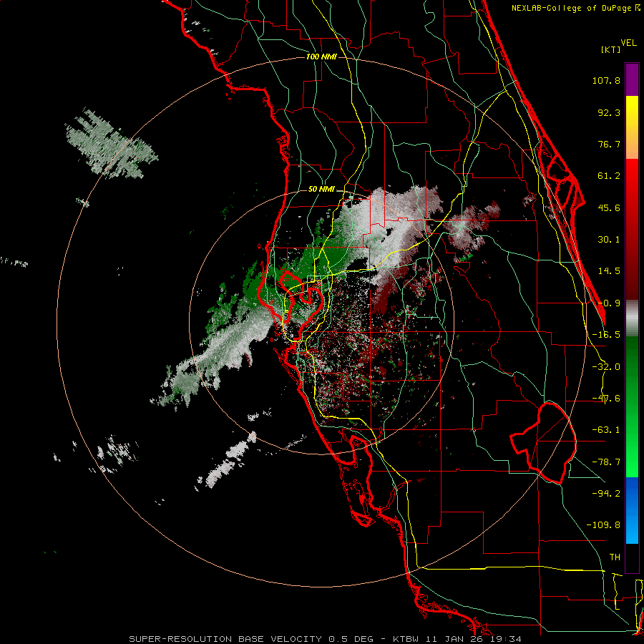Click the blue segment of the color bar

click(632, 510)
